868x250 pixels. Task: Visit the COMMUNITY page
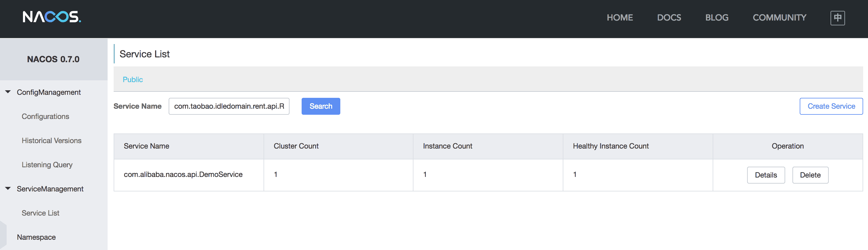click(x=779, y=18)
